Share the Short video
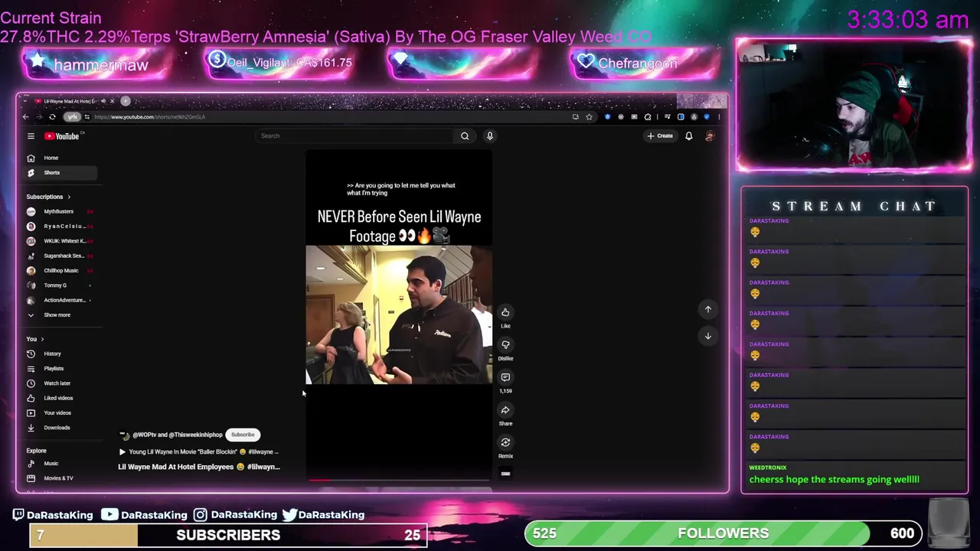This screenshot has width=980, height=551. pyautogui.click(x=505, y=410)
